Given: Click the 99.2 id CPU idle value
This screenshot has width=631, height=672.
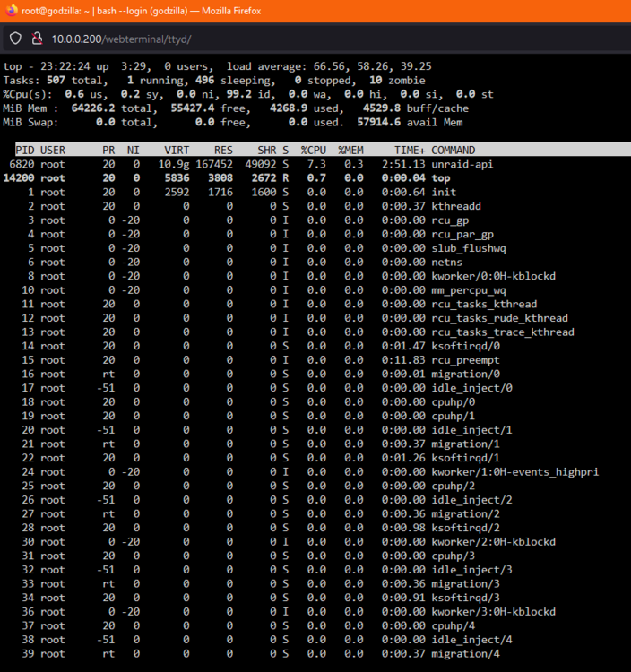Looking at the screenshot, I should tap(251, 94).
